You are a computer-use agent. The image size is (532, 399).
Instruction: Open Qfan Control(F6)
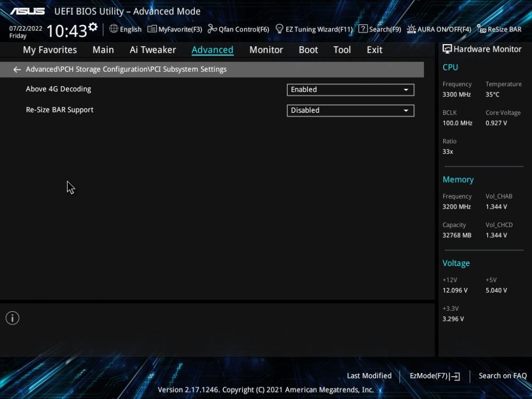coord(238,29)
